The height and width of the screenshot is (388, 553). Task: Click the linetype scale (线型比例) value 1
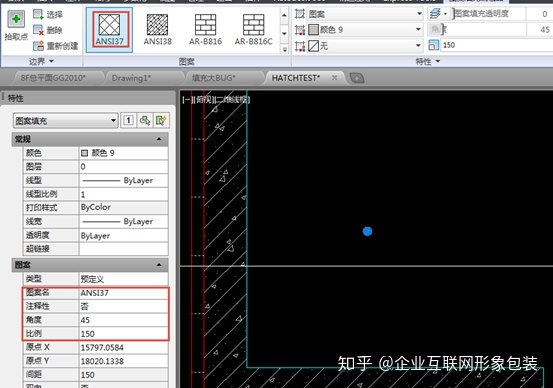click(123, 194)
